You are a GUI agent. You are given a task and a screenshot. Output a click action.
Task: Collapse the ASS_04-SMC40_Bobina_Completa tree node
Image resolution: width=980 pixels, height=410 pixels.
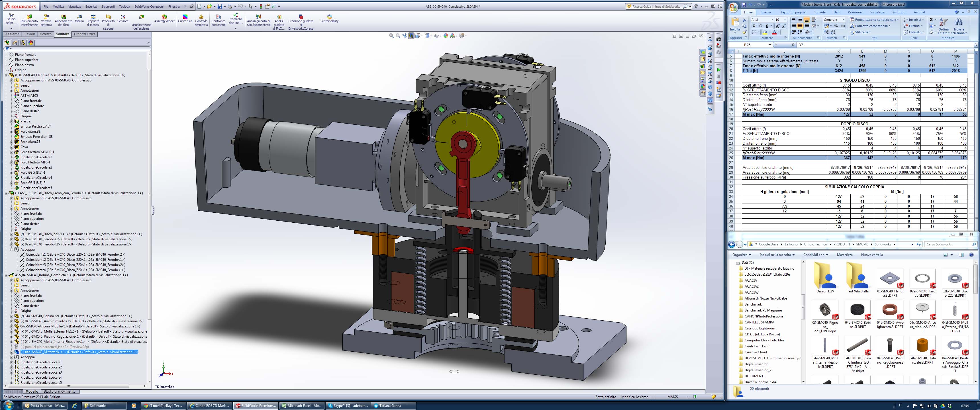pos(7,275)
